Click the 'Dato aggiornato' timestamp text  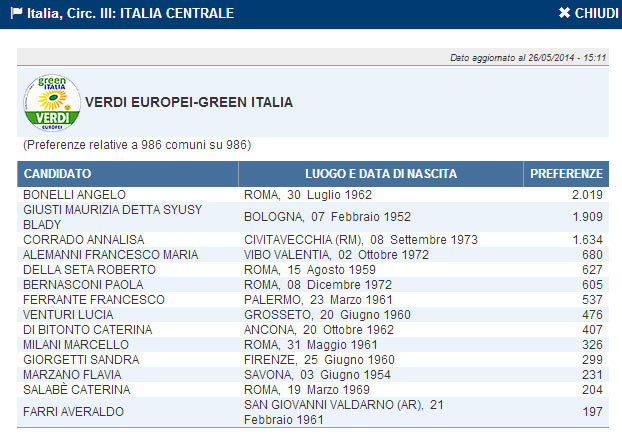[528, 58]
